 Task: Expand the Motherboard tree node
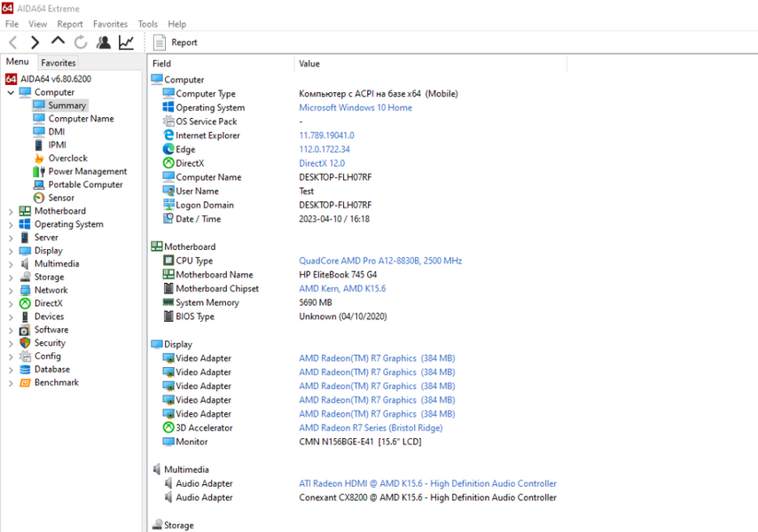11,211
